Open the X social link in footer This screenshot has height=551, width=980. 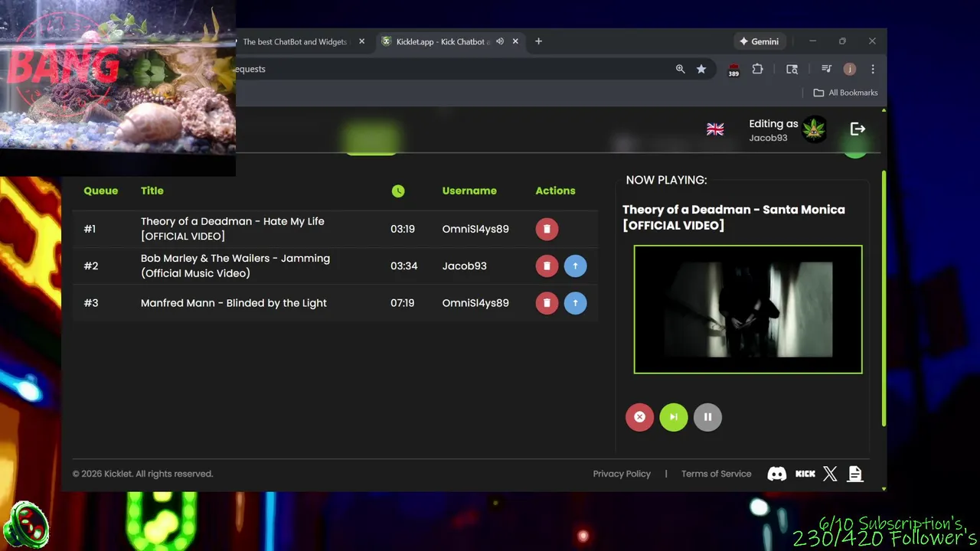[830, 474]
